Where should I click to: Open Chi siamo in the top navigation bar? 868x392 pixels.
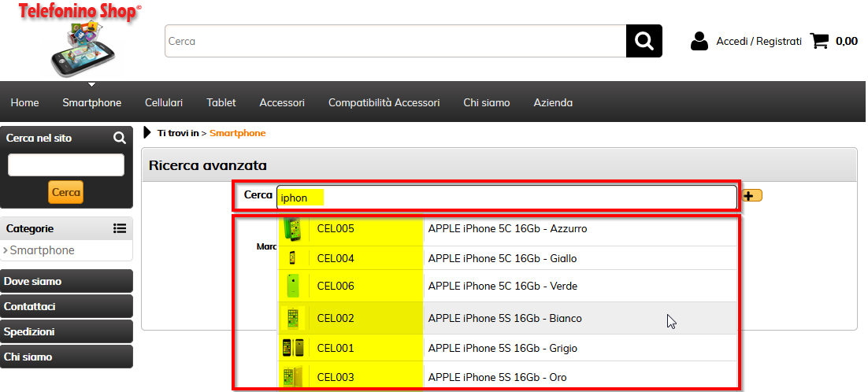tap(487, 102)
